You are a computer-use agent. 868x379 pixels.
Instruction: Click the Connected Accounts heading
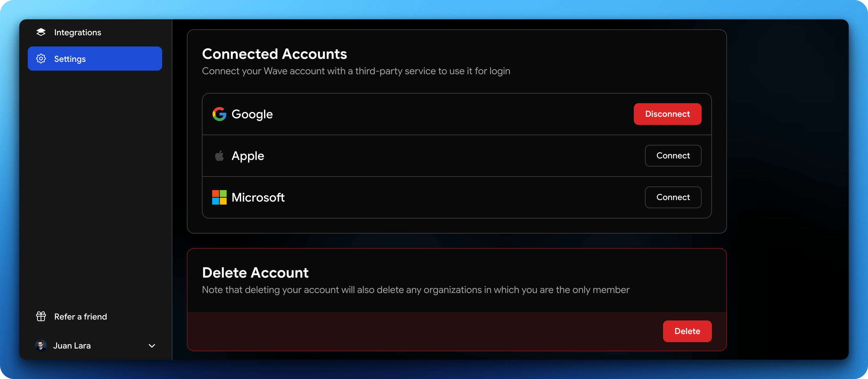click(274, 54)
